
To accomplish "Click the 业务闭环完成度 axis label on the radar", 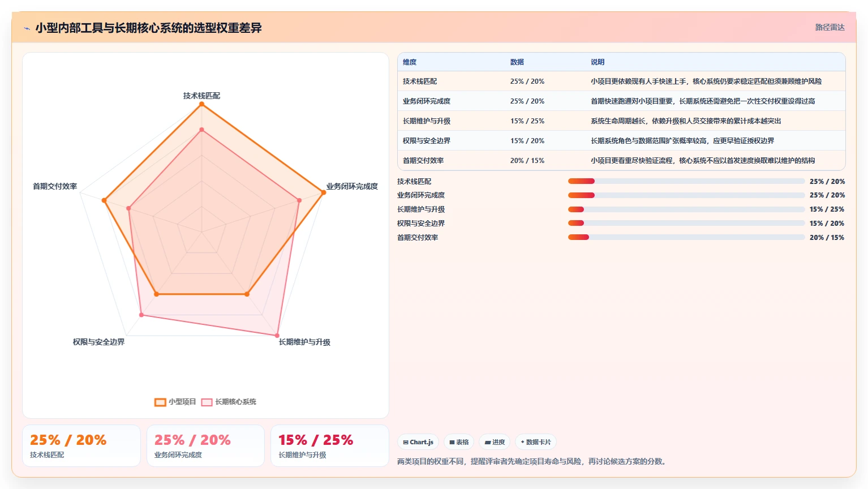I will tap(352, 186).
